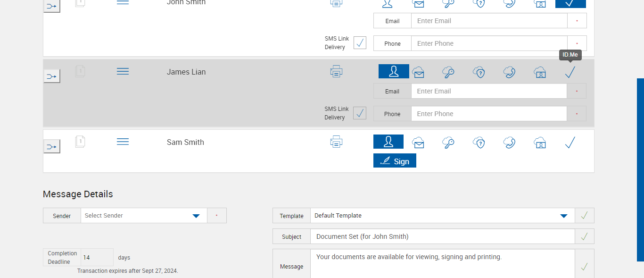The width and height of the screenshot is (644, 278).
Task: Choose cloud shield question icon for James Lian
Action: point(479,72)
